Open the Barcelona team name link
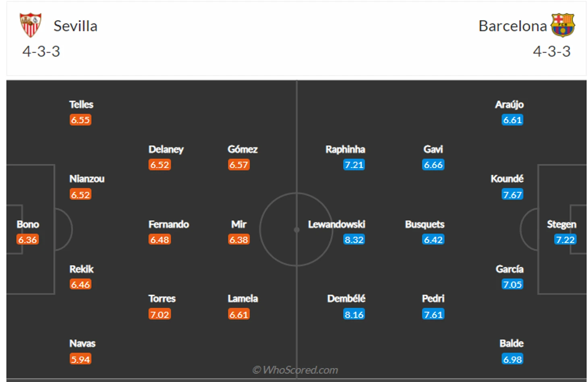 [x=512, y=26]
